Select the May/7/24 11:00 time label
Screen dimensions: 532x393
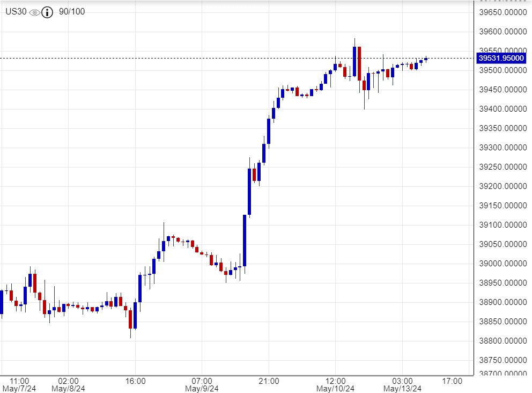[19, 384]
